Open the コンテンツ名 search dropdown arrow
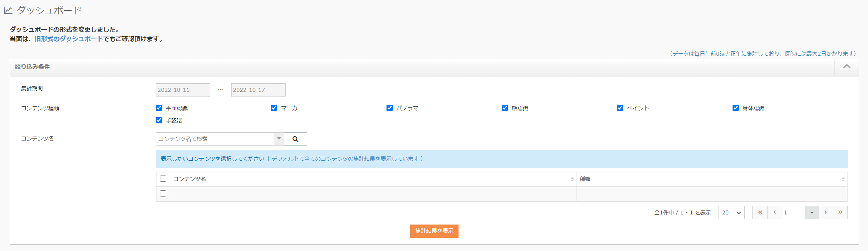868x251 pixels. point(279,139)
